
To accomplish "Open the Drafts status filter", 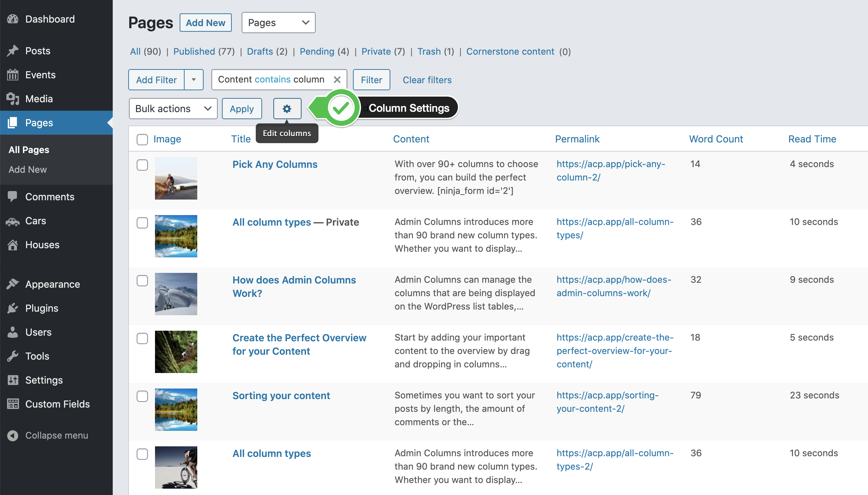I will (260, 51).
